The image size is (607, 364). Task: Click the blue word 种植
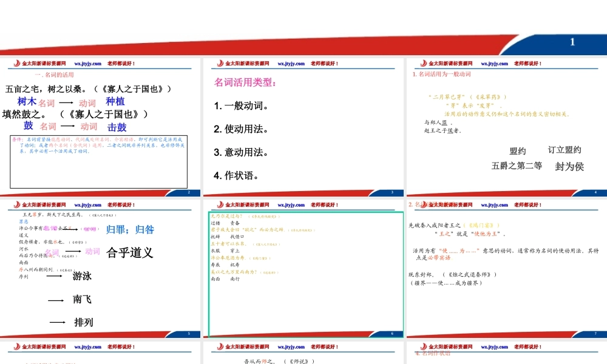pos(115,101)
